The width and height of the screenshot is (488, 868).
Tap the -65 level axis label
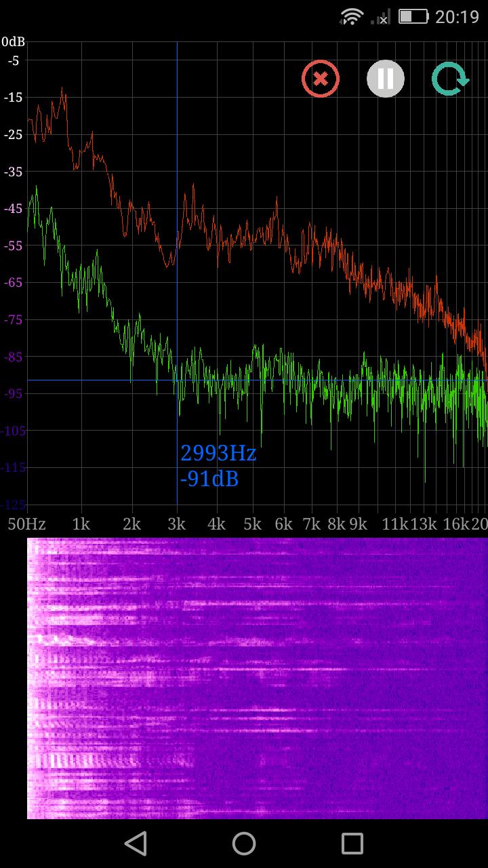click(14, 282)
